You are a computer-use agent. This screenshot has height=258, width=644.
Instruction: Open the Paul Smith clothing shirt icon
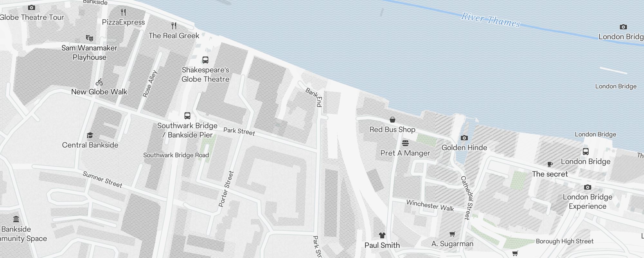tap(382, 235)
